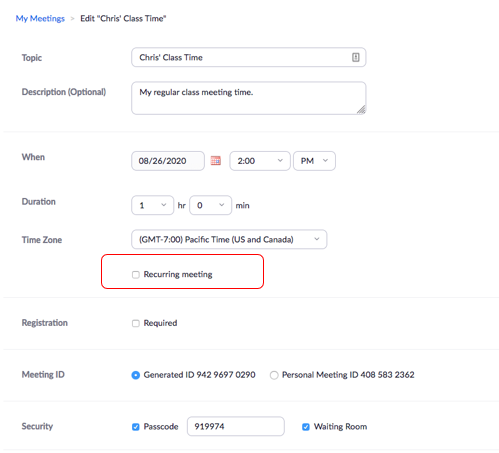Go back to My Meetings
This screenshot has height=453, width=499.
click(40, 18)
